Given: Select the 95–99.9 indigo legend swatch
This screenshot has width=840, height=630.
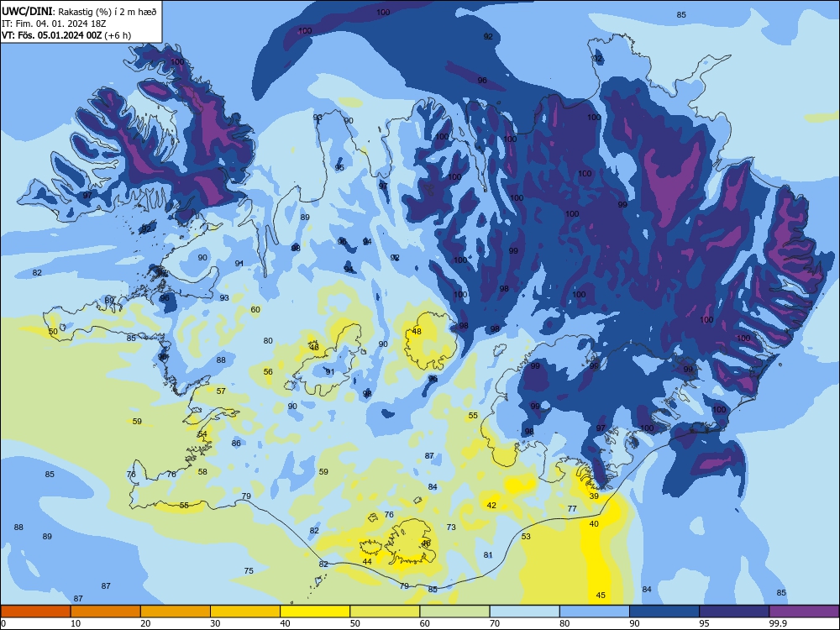Looking at the screenshot, I should pos(734,612).
